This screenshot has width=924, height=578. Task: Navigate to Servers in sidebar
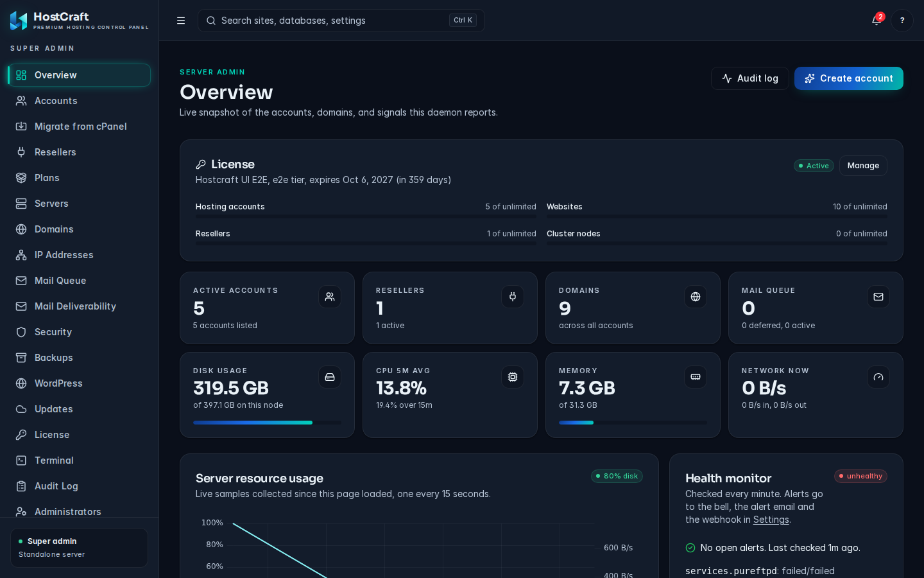coord(79,204)
